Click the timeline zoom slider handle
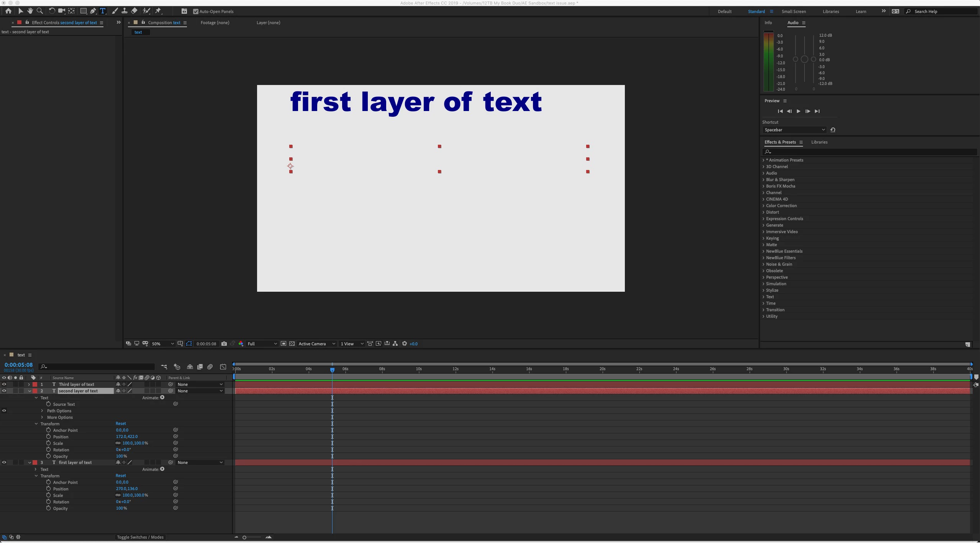 click(x=244, y=538)
